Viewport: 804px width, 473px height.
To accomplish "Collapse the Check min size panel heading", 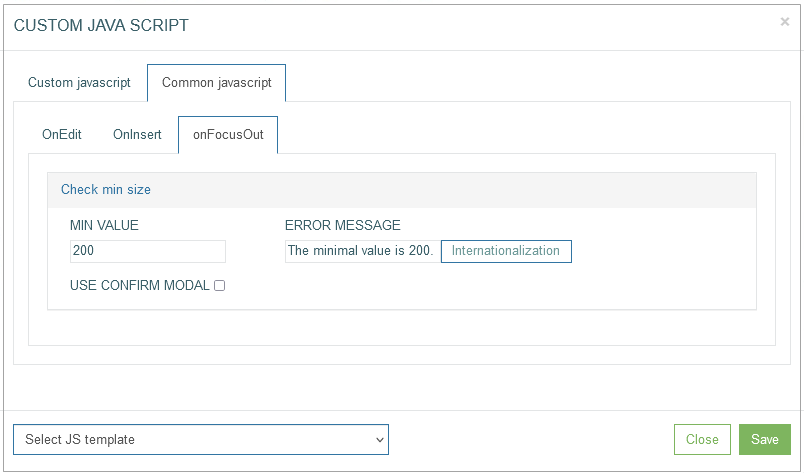I will pos(106,189).
